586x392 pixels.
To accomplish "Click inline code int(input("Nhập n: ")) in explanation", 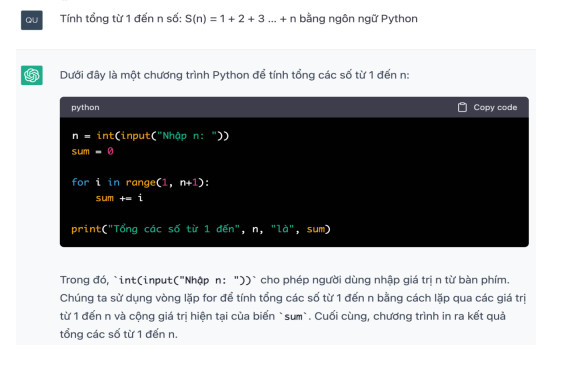I will tap(185, 280).
